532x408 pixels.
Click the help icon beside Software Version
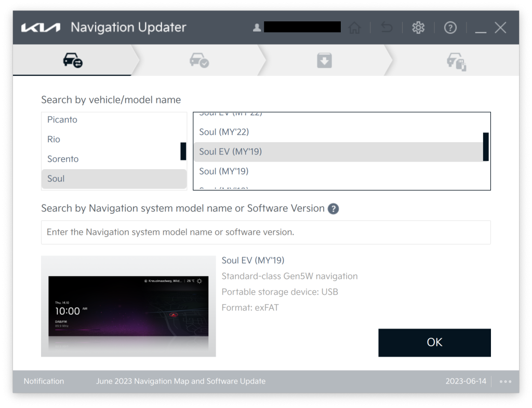333,209
